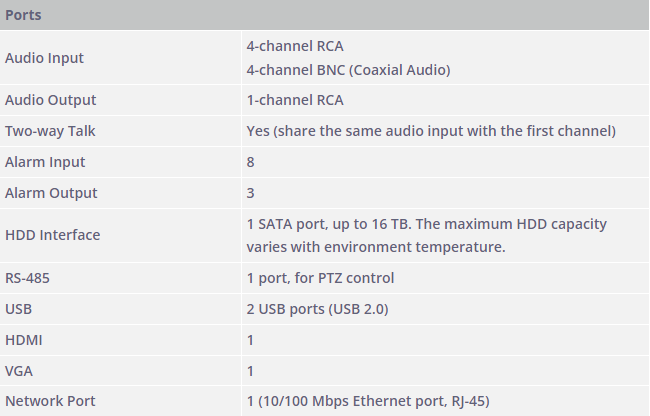Screen dimensions: 650x416
Task: Select the Audio Output row label
Action: (51, 100)
